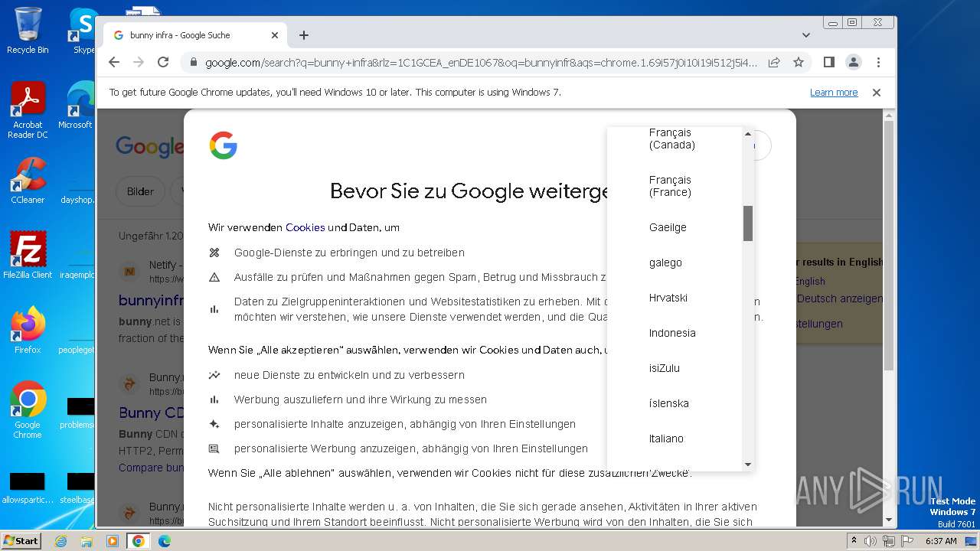Click the Bilder filter chip
This screenshot has width=980, height=551.
tap(140, 191)
